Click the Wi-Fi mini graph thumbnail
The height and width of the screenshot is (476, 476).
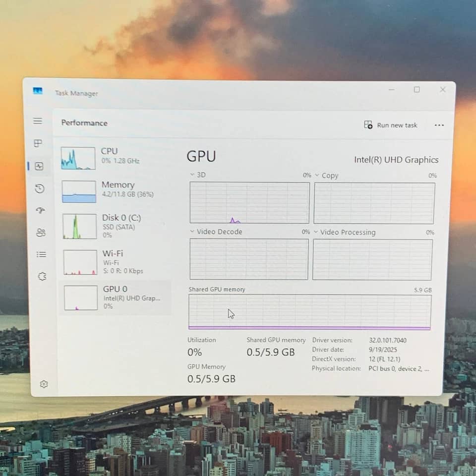click(80, 262)
